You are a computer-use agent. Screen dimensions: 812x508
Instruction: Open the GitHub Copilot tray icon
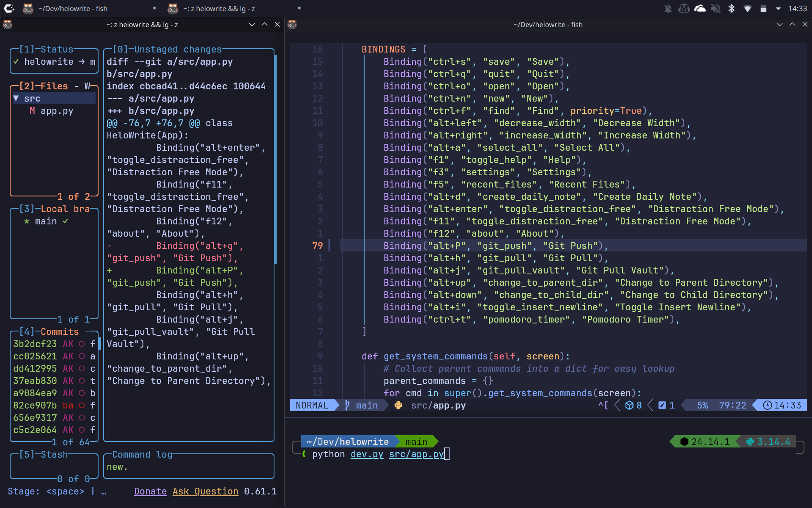point(684,8)
